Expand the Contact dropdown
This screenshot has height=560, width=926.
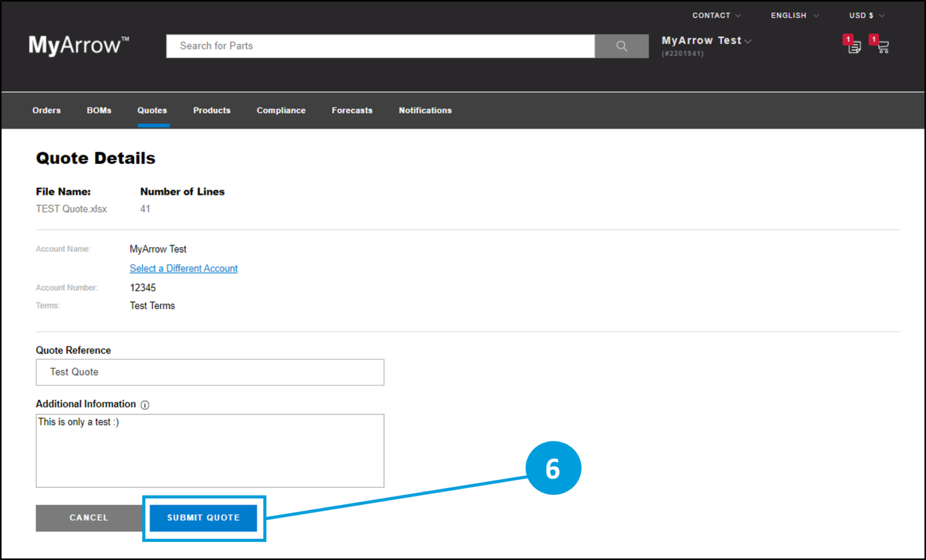point(716,16)
